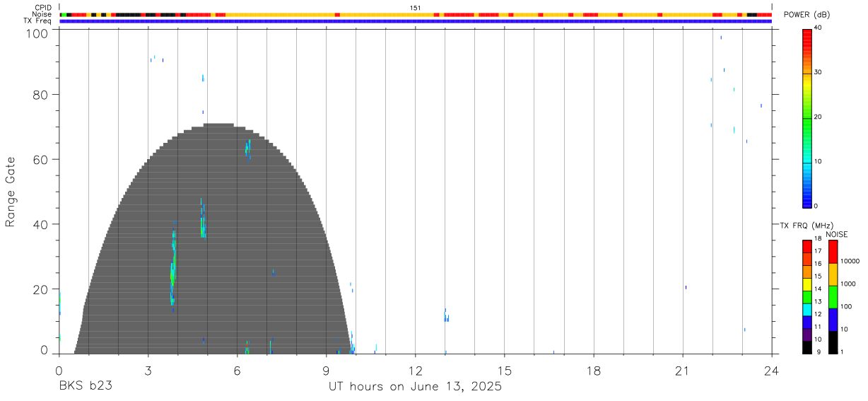This screenshot has height=401, width=868.
Task: Click the red band of the NOISE legend
Action: (x=833, y=252)
